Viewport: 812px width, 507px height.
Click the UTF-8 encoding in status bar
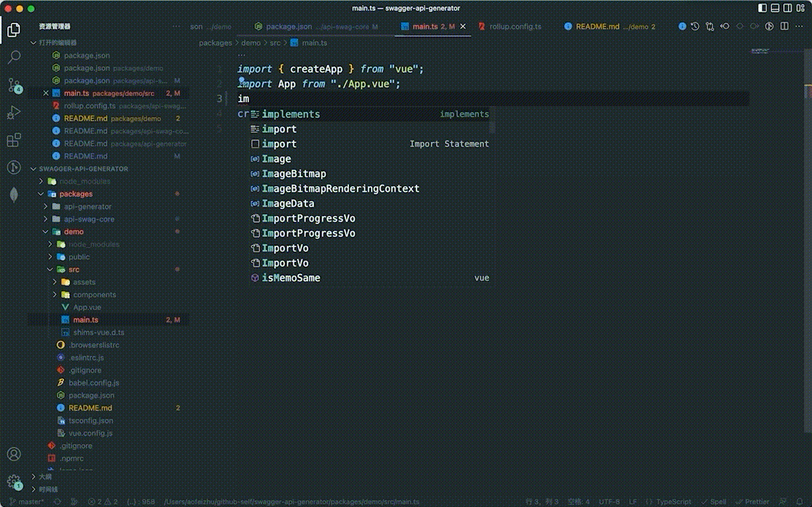click(609, 501)
